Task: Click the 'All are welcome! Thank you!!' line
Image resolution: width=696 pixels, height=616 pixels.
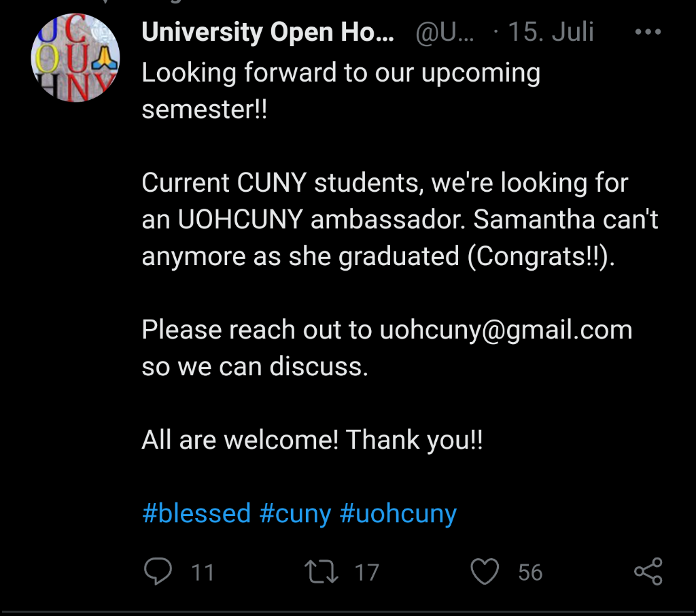Action: tap(312, 440)
